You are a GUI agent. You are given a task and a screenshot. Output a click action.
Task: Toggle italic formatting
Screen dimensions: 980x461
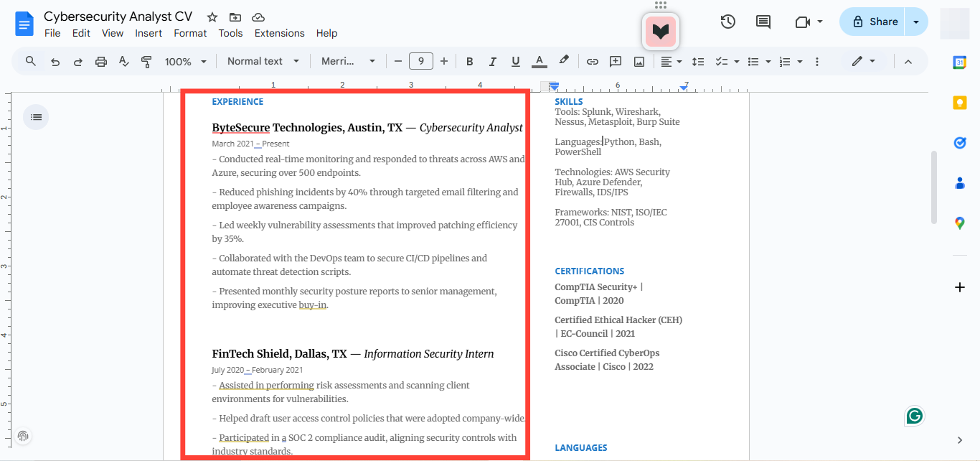click(492, 62)
